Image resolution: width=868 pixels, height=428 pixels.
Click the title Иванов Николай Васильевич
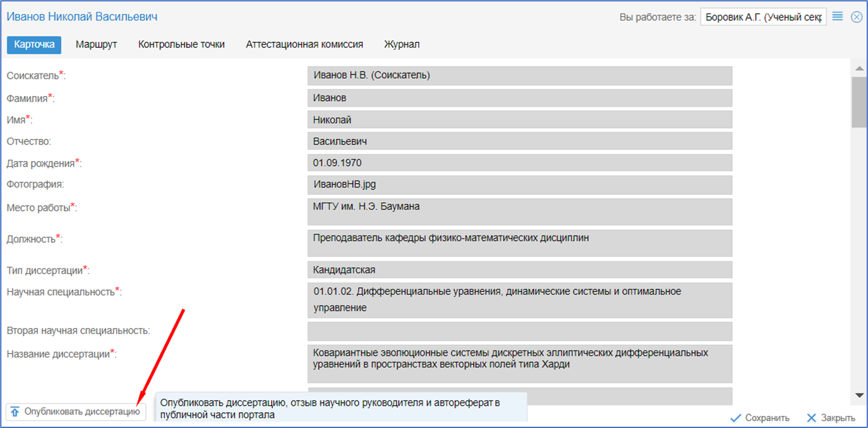(82, 17)
